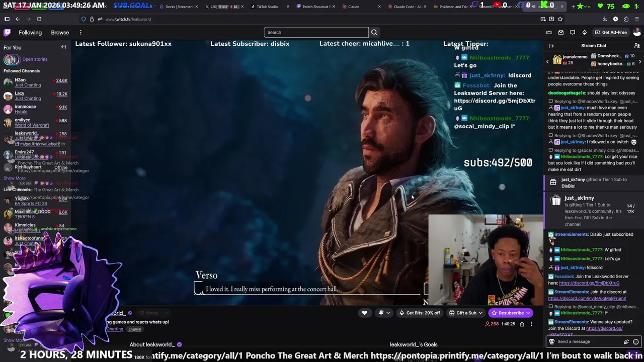Open notification bell dropdown
The width and height of the screenshot is (644, 362).
coord(384,313)
